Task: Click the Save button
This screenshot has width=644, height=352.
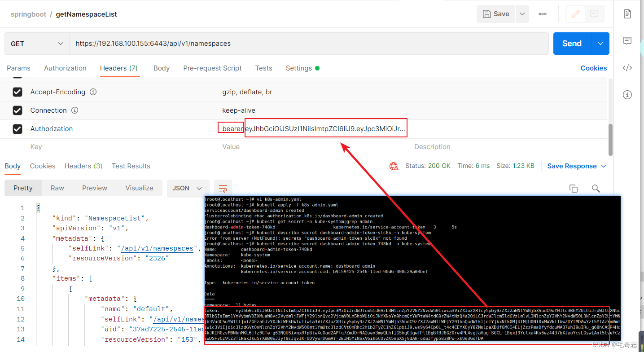Action: 496,14
